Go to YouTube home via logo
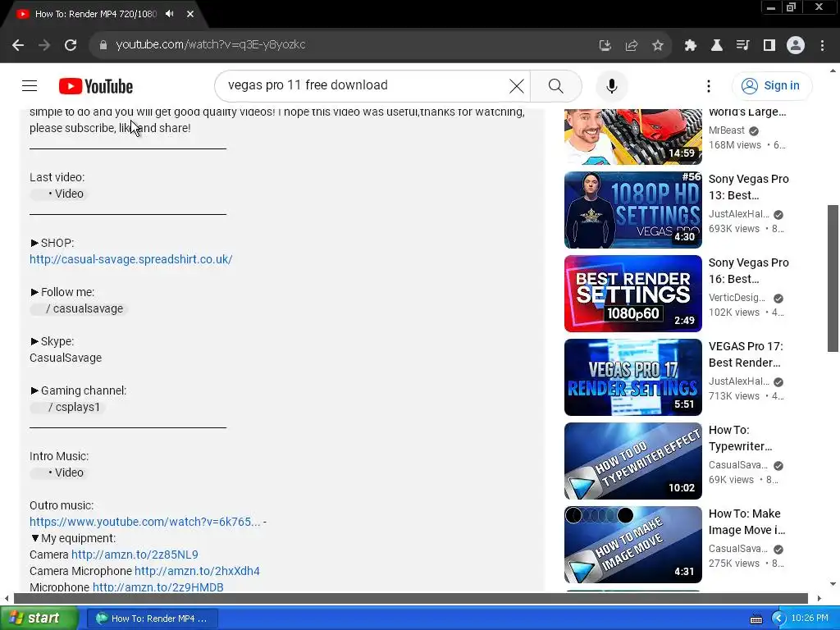 pos(96,85)
